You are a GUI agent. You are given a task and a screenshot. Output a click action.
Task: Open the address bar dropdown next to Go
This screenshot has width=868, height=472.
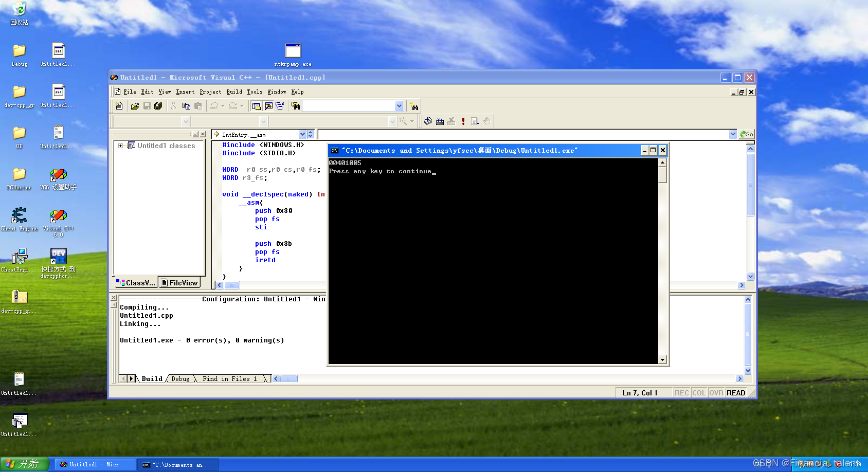pyautogui.click(x=733, y=134)
